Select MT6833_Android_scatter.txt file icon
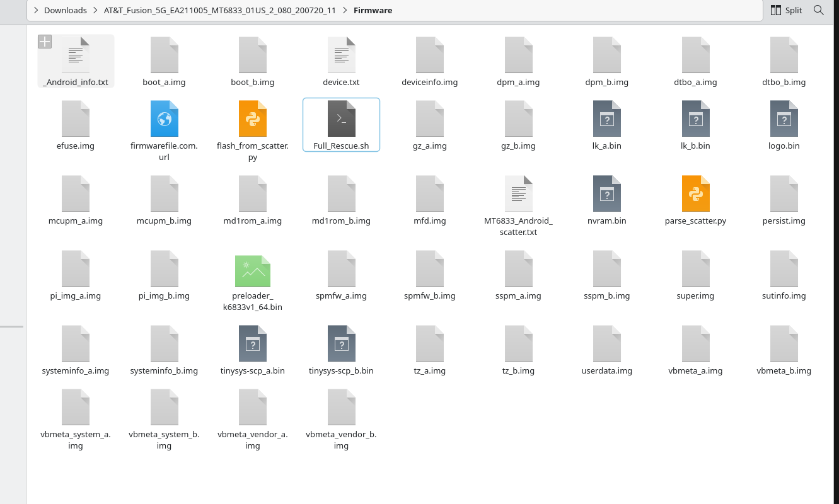839x504 pixels. pyautogui.click(x=518, y=193)
